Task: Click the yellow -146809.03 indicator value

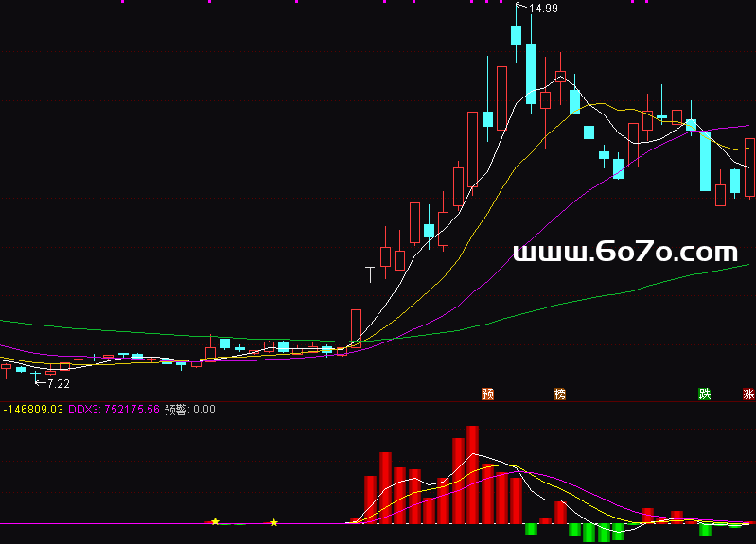Action: pyautogui.click(x=33, y=410)
